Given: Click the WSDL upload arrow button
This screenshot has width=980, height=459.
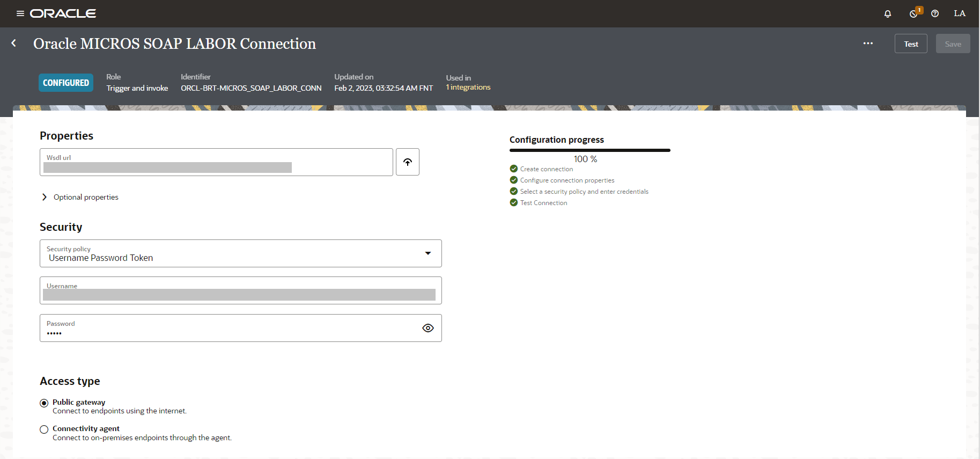Looking at the screenshot, I should [x=408, y=162].
